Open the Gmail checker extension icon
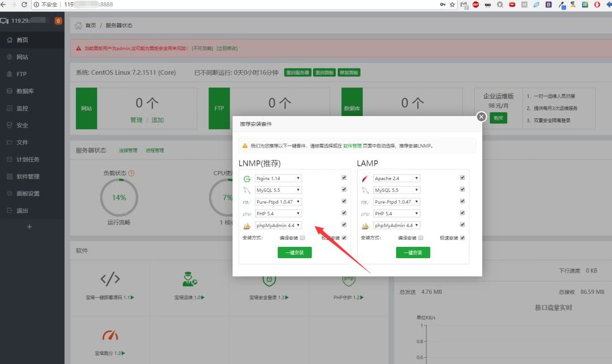The width and height of the screenshot is (612, 364). click(x=464, y=5)
